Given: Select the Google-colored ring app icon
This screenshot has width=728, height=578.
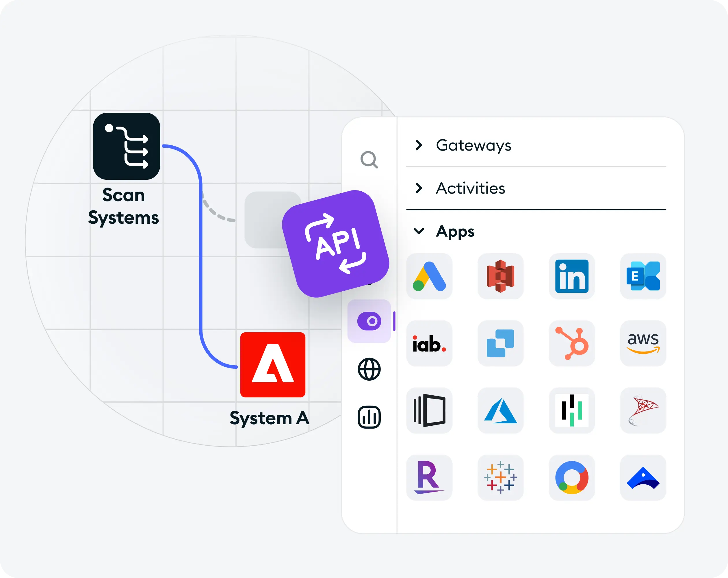Looking at the screenshot, I should (572, 477).
